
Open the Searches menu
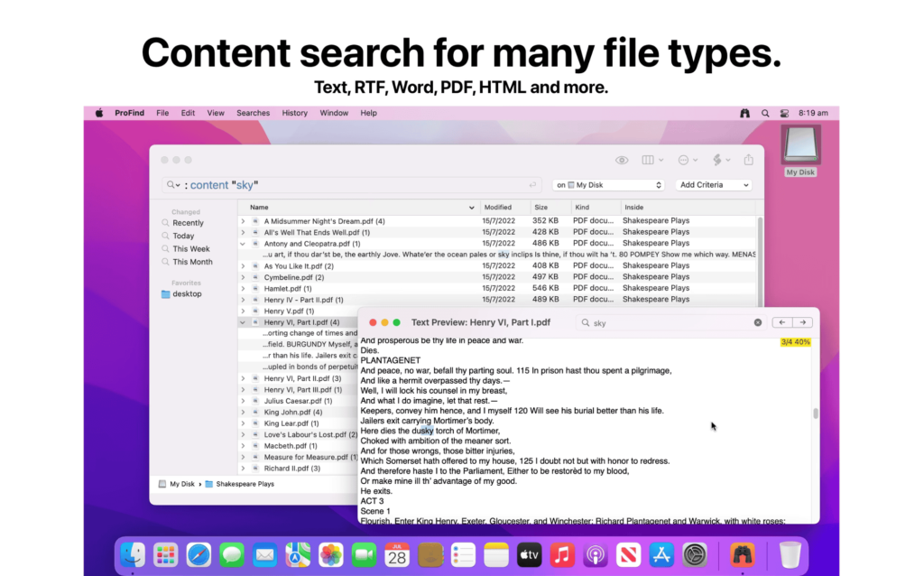(x=253, y=113)
